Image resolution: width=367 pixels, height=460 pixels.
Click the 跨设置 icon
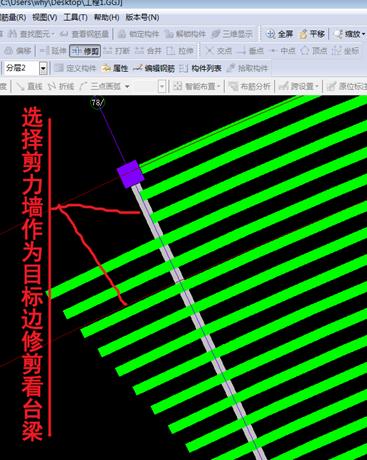284,86
